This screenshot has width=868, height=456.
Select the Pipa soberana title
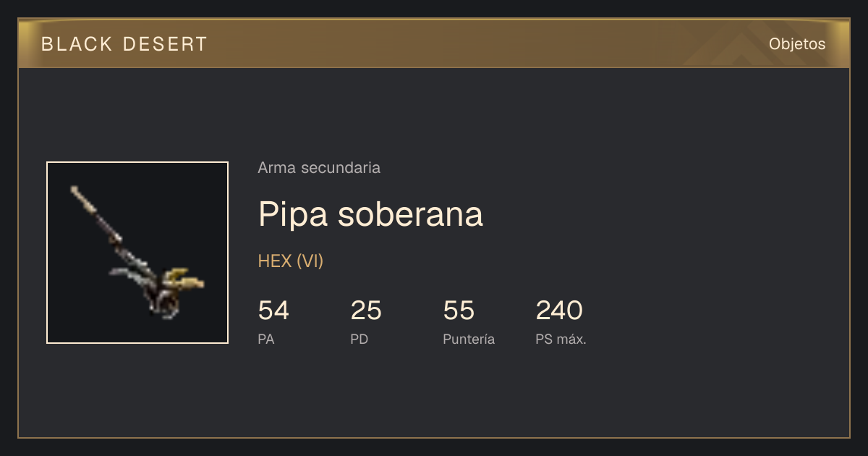click(370, 214)
